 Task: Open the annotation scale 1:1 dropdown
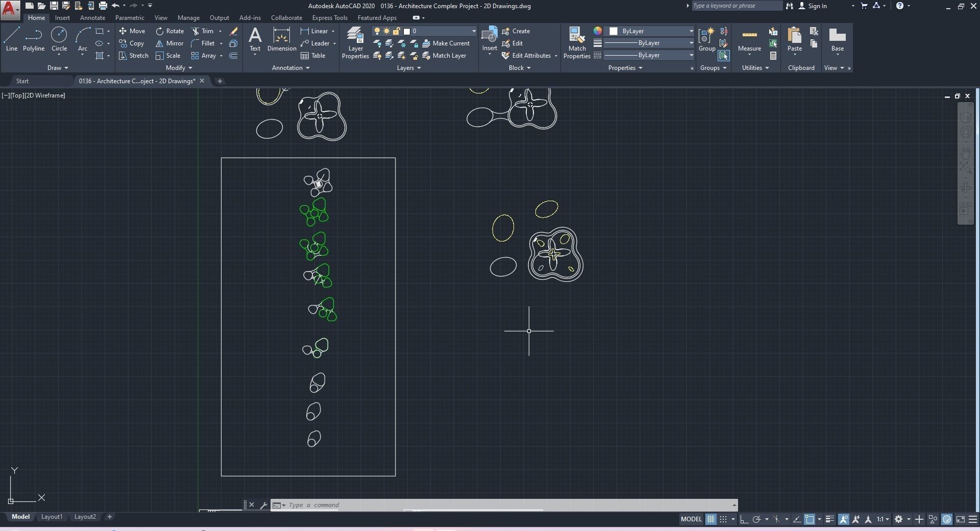pyautogui.click(x=883, y=519)
